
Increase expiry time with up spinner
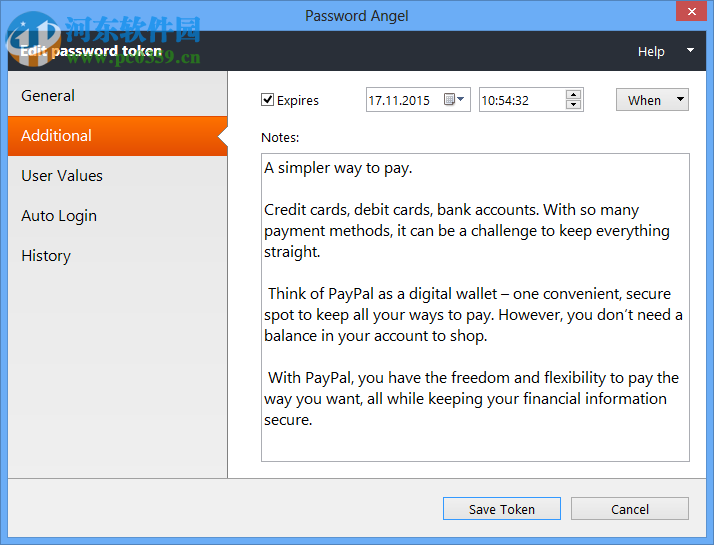[x=573, y=95]
